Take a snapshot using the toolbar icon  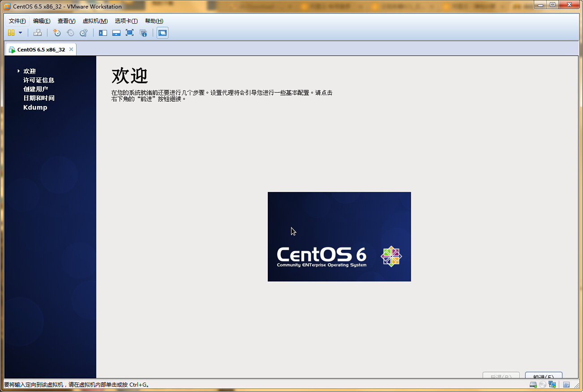coord(56,33)
